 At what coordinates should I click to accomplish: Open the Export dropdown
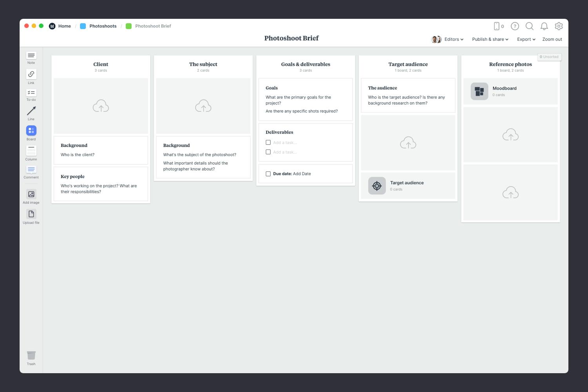526,39
